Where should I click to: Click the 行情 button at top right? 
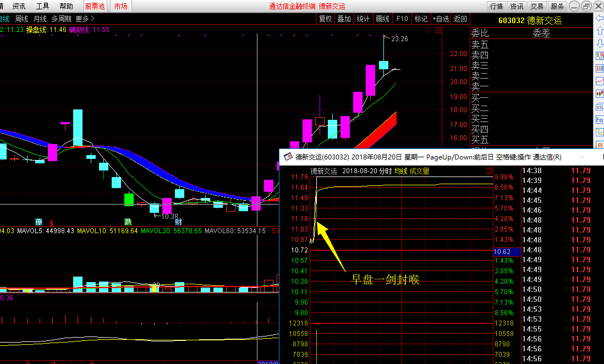tap(497, 6)
